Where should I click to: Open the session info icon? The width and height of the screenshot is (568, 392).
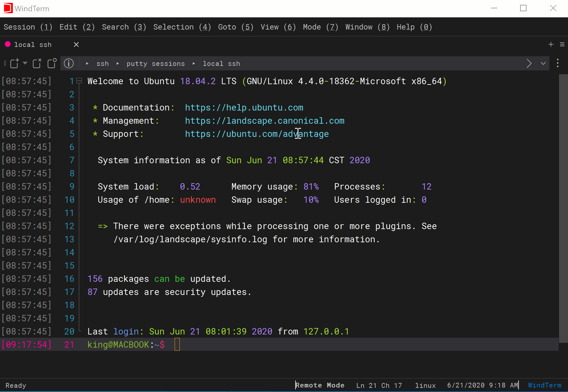69,63
